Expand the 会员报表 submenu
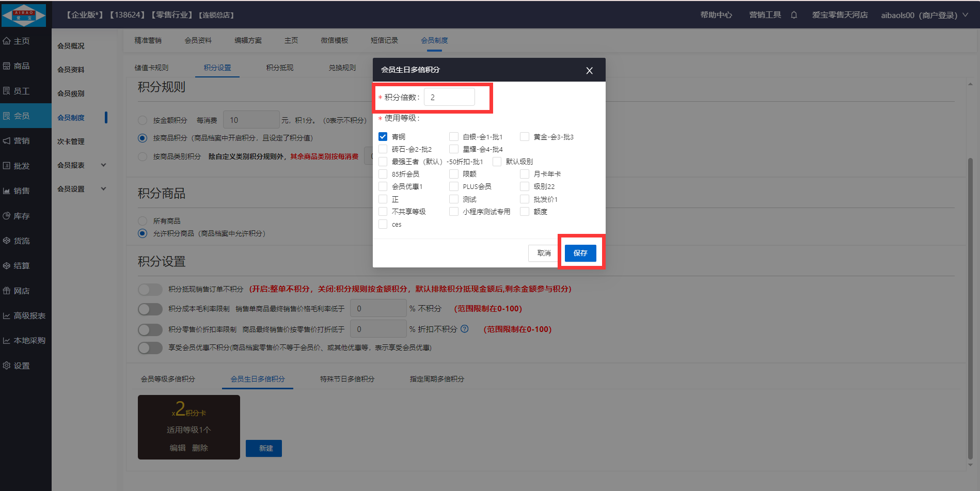The width and height of the screenshot is (980, 491). tap(103, 165)
